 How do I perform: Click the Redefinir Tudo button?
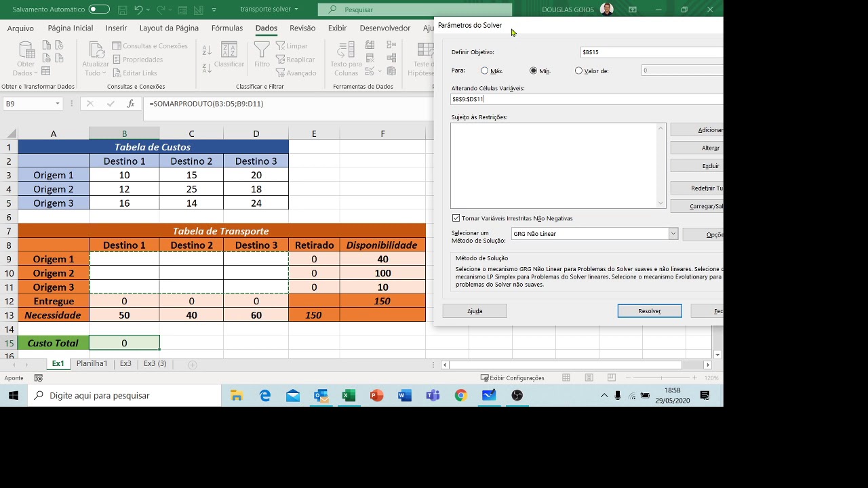697,188
